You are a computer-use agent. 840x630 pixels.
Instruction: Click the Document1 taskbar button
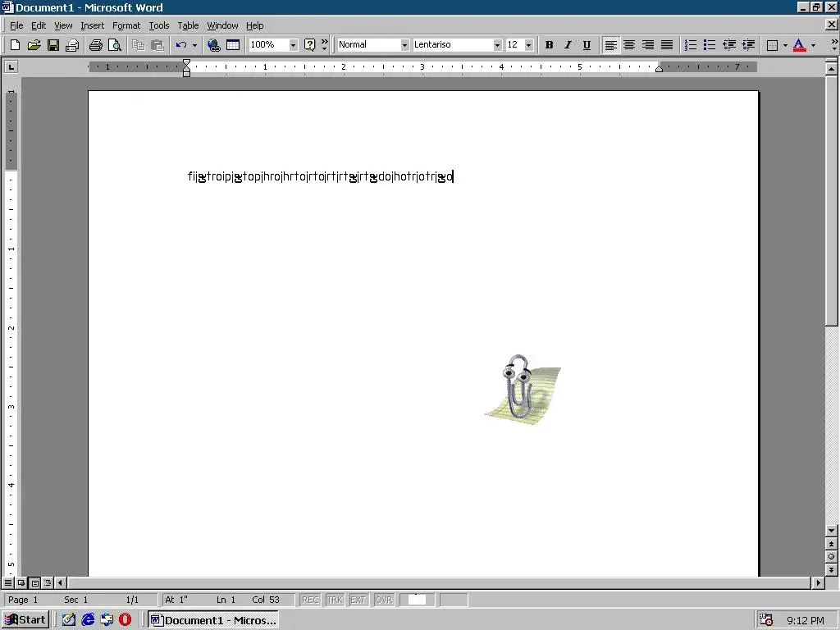point(213,620)
